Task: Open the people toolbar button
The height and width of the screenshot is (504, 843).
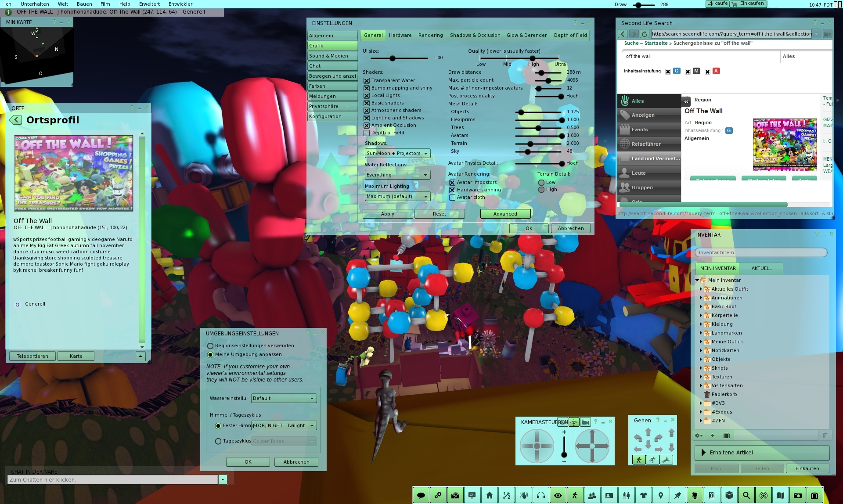Action: pyautogui.click(x=592, y=495)
